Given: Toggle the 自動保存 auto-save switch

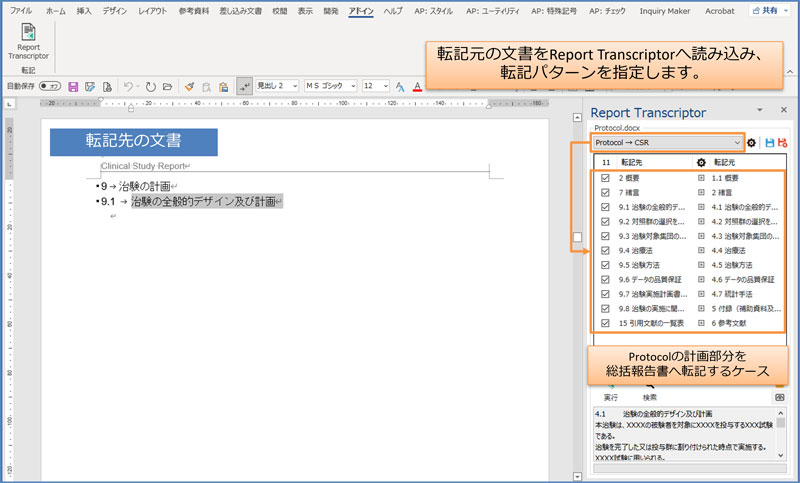Looking at the screenshot, I should pos(48,87).
